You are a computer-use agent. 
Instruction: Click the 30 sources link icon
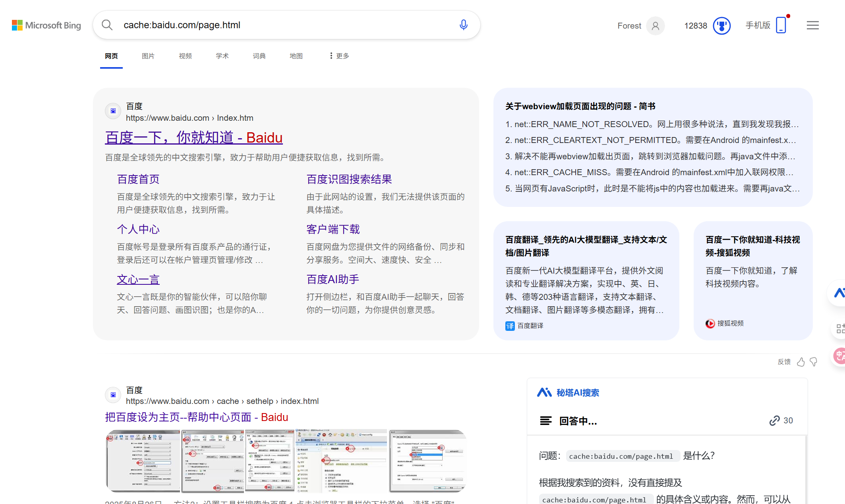pyautogui.click(x=774, y=421)
